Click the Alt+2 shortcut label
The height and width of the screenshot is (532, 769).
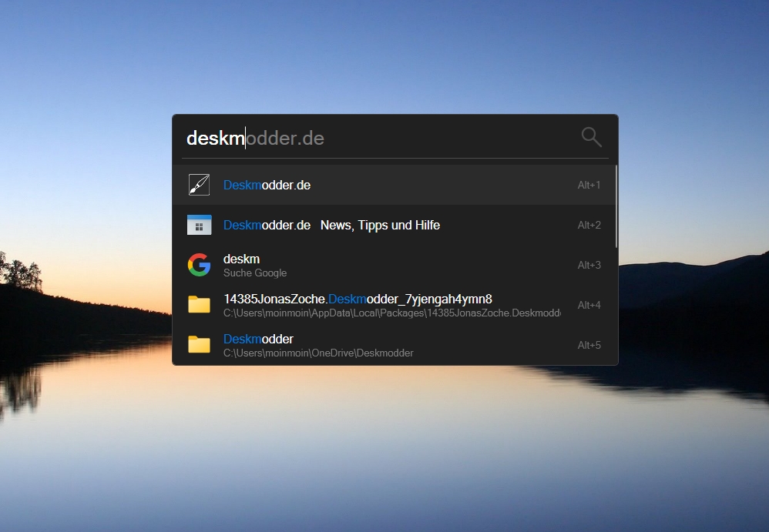(589, 226)
